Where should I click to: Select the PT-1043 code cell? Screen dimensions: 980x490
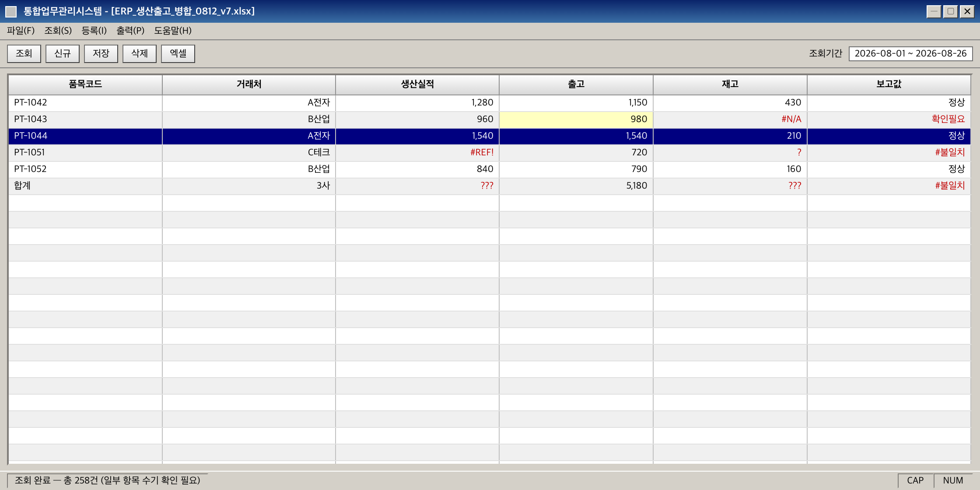coord(85,119)
